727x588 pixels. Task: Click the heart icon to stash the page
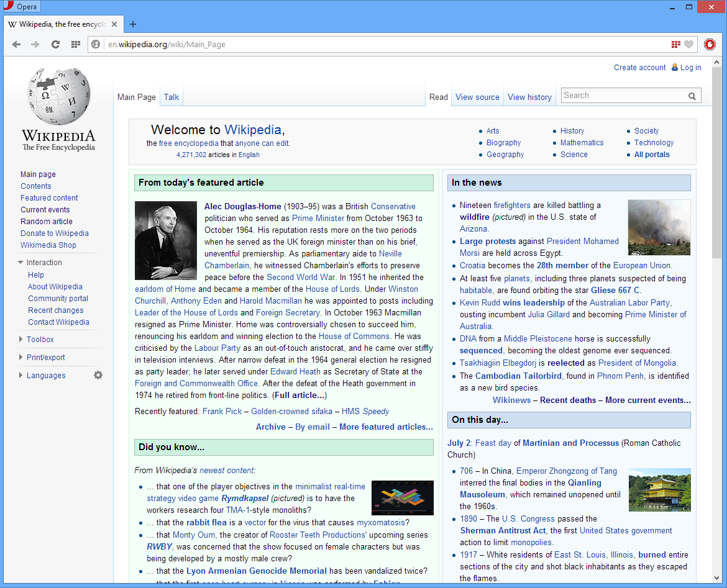coord(690,44)
